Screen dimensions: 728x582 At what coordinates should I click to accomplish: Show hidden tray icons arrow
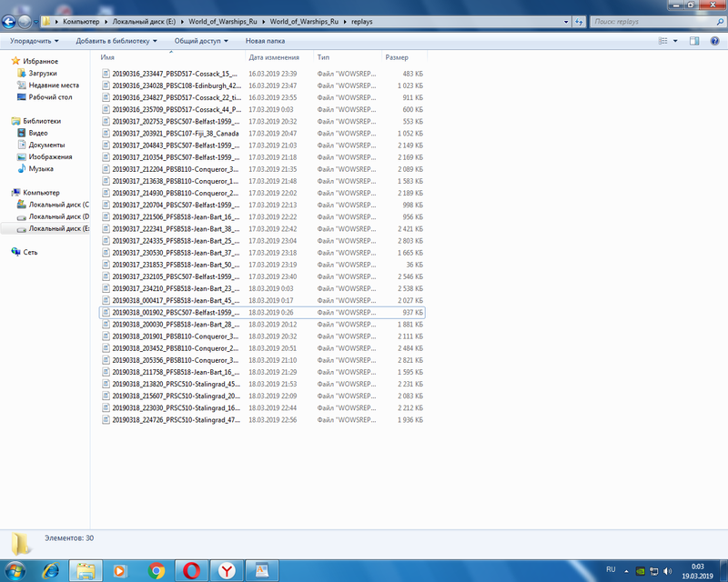pos(626,571)
